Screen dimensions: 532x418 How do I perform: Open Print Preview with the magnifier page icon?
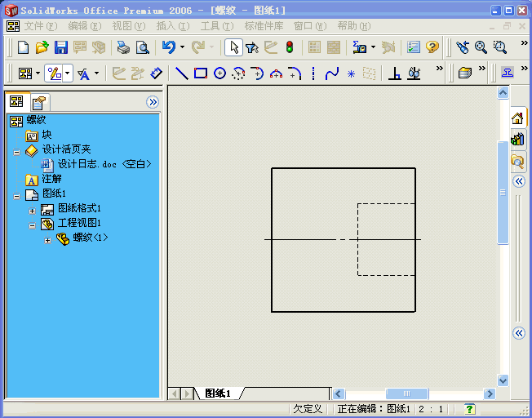click(143, 47)
